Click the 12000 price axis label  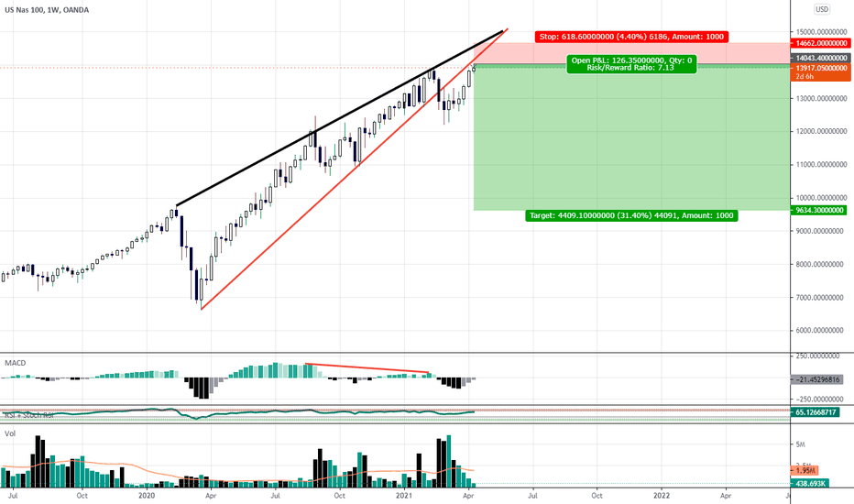click(821, 131)
